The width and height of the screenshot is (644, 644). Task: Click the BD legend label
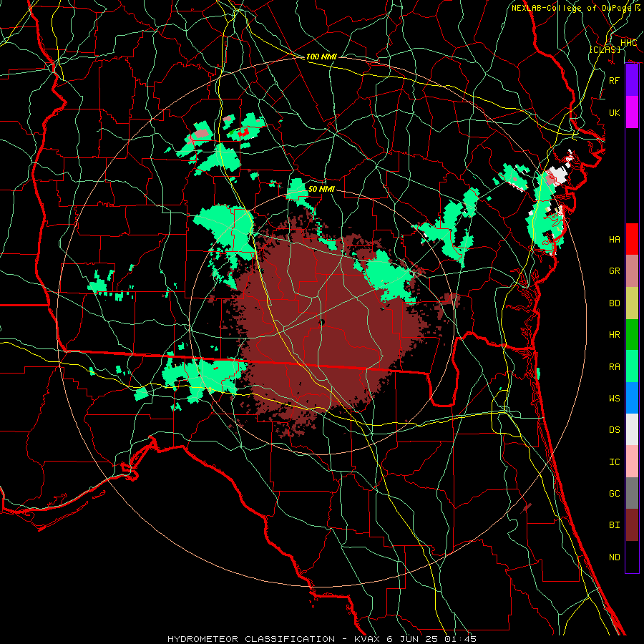614,303
